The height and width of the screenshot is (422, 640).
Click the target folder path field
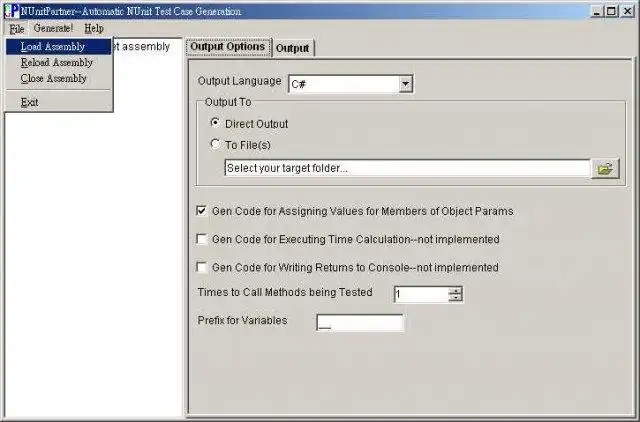[x=407, y=168]
